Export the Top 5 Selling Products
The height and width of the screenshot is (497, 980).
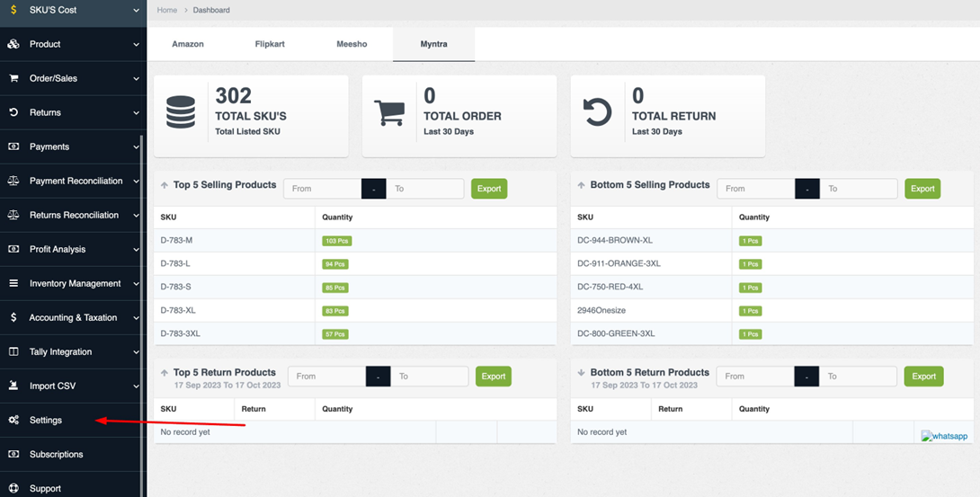coord(489,189)
